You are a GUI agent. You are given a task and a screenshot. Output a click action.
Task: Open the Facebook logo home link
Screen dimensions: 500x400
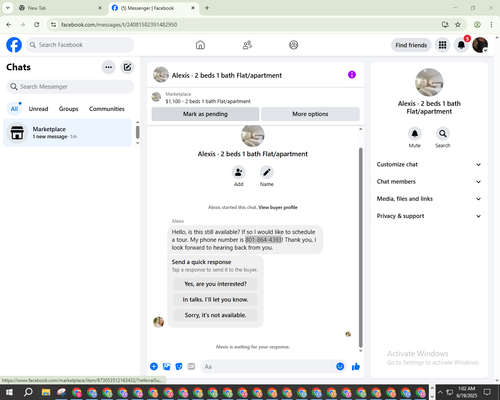coord(14,45)
